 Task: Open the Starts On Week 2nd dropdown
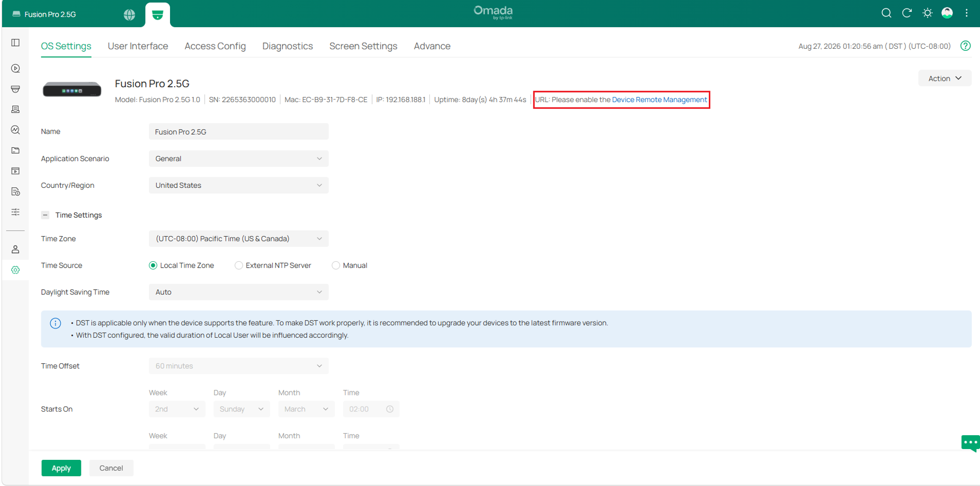(177, 409)
